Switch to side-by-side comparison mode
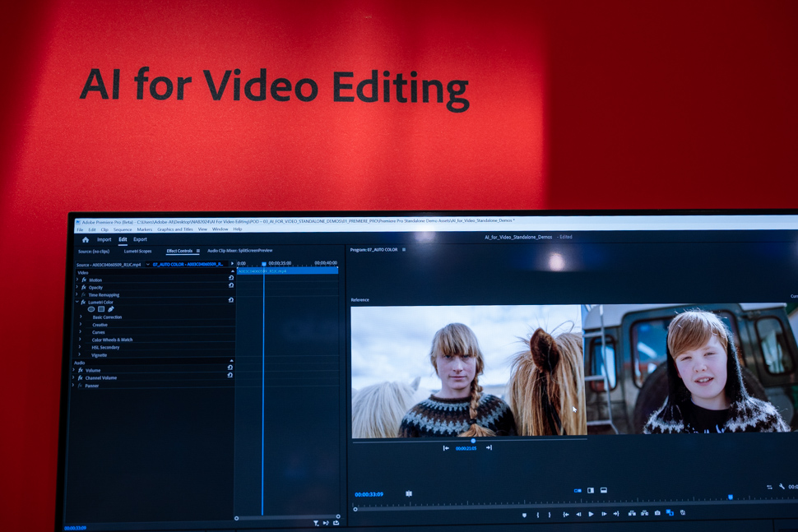This screenshot has height=532, width=798. [578, 491]
